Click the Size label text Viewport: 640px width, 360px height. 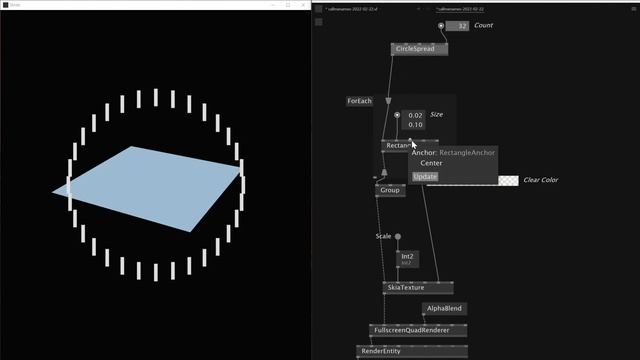pyautogui.click(x=436, y=114)
